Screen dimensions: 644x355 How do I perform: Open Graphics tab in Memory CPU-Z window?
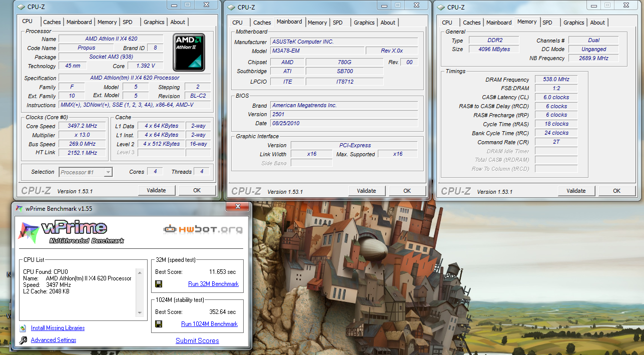pyautogui.click(x=574, y=23)
